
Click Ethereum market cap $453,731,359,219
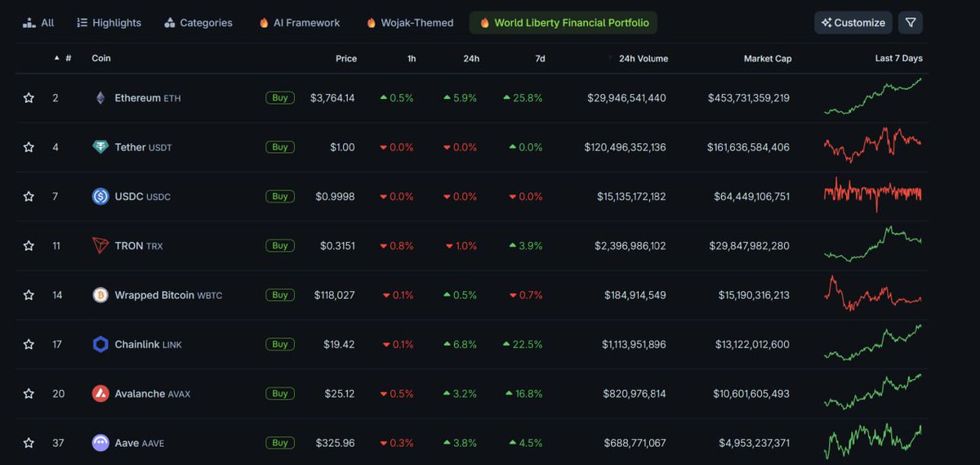pos(749,98)
